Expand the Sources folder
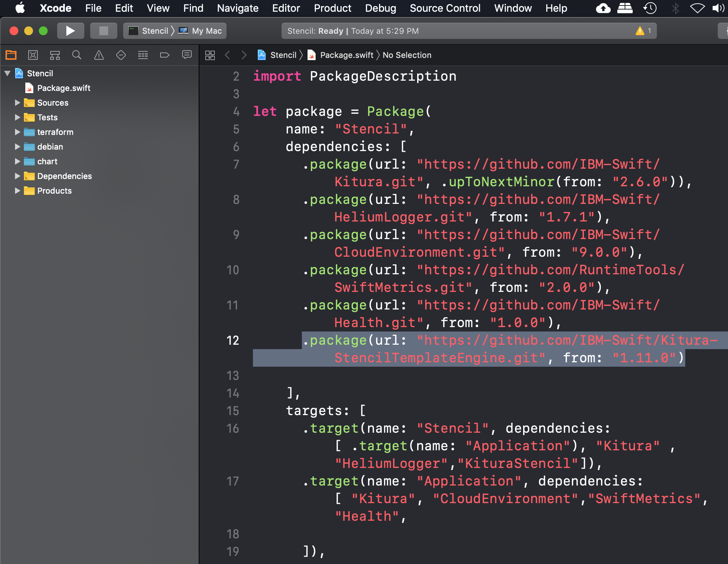Screen dimensions: 728x564 17,103
